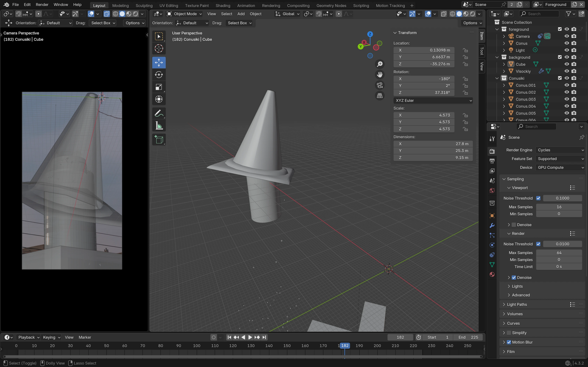The width and height of the screenshot is (588, 367).
Task: Select the 3D Cursor tool
Action: point(159,49)
